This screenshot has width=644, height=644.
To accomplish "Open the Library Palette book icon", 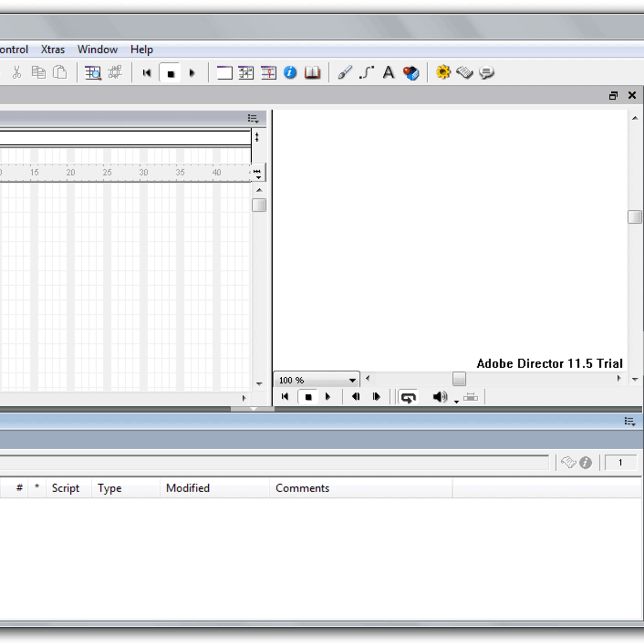I will tap(312, 72).
